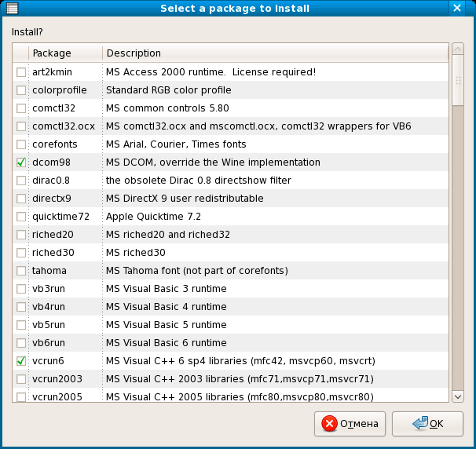Image resolution: width=476 pixels, height=449 pixels.
Task: Select 'MS riched20 and riched32' text
Action: coord(168,235)
